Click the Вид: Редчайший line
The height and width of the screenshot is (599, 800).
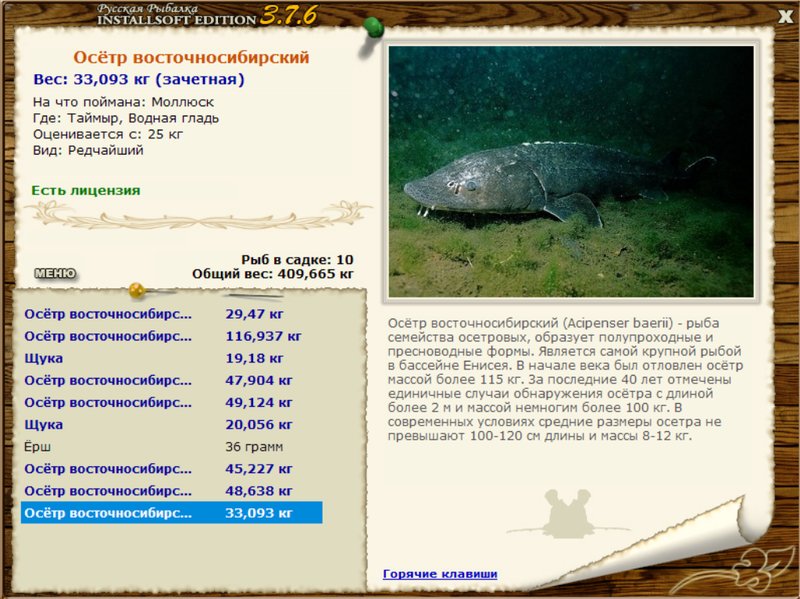88,151
